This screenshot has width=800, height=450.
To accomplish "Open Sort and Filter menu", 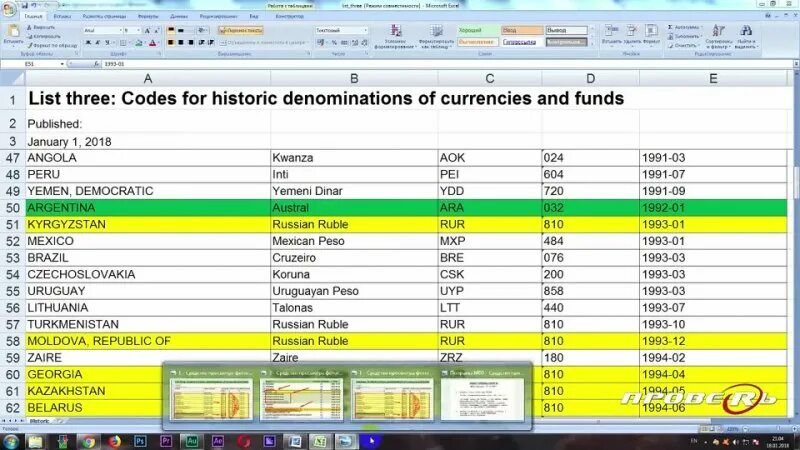I will [719, 37].
